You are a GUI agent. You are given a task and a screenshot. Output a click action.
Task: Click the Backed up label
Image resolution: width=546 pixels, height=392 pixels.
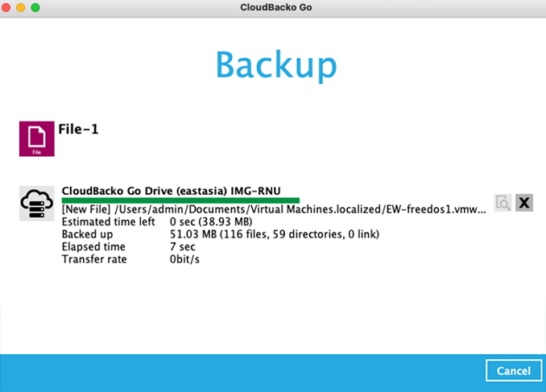[88, 234]
